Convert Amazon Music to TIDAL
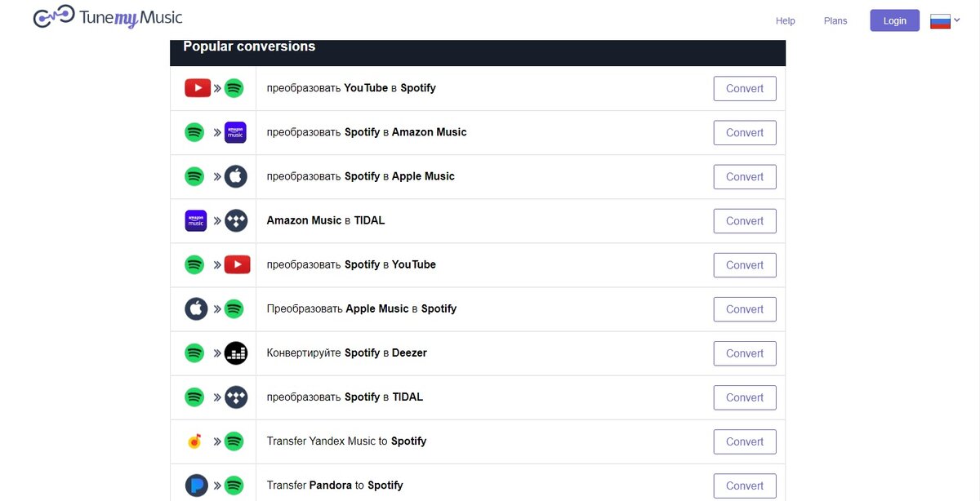Viewport: 980px width, 501px height. pyautogui.click(x=745, y=220)
